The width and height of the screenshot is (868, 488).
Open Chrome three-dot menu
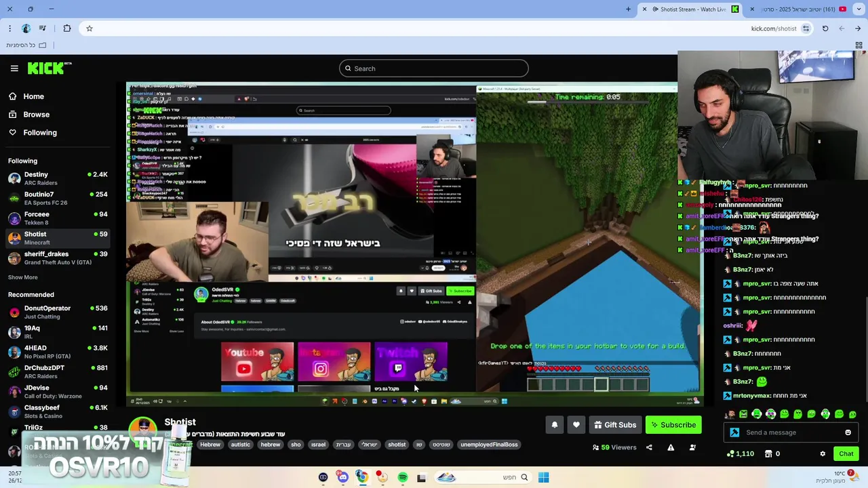coord(9,28)
